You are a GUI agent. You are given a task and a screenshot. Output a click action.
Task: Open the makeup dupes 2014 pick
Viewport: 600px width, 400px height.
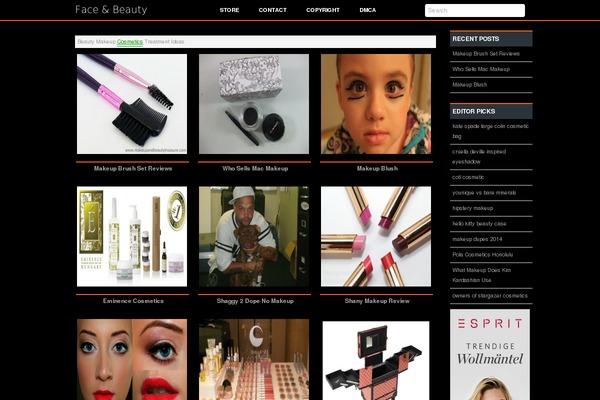tap(477, 239)
